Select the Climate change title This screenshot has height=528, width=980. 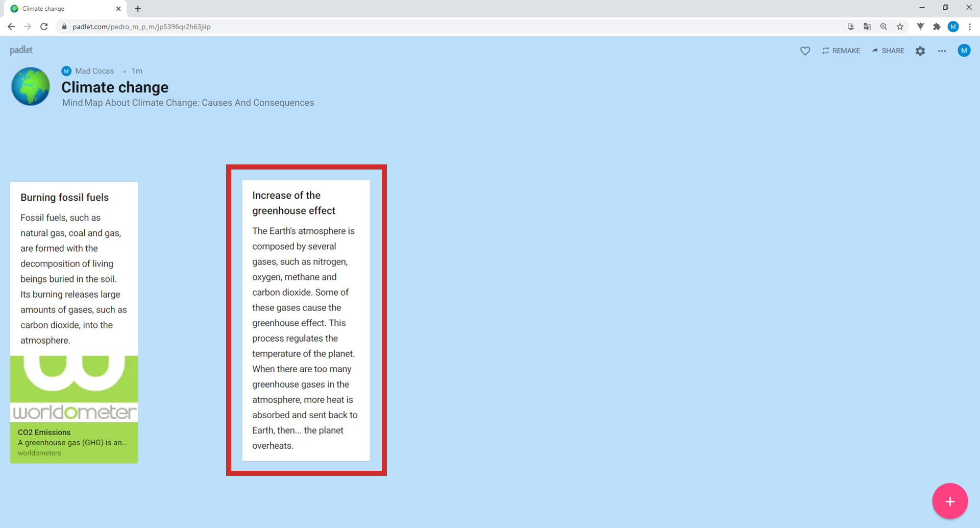point(115,87)
